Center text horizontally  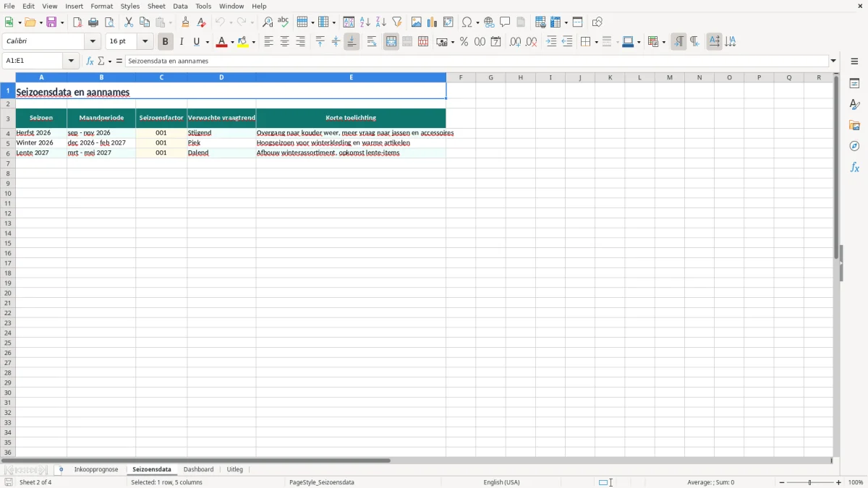click(x=284, y=42)
